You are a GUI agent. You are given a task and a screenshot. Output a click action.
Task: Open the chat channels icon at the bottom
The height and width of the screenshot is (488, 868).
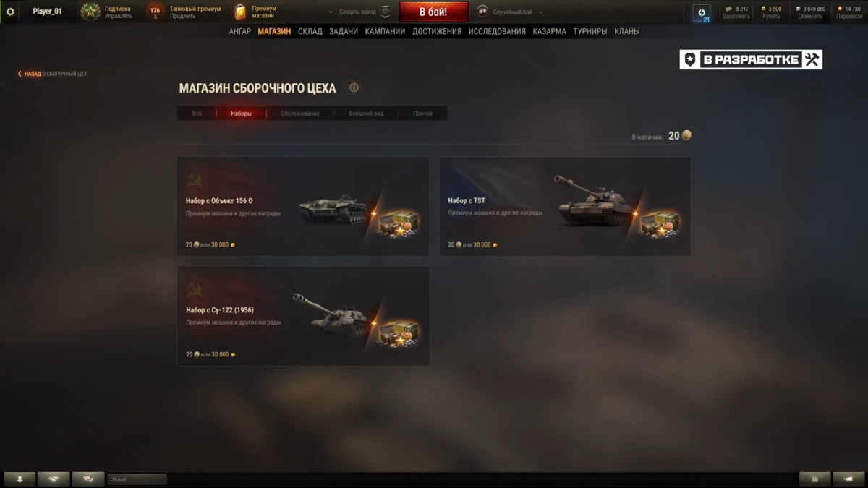point(88,479)
